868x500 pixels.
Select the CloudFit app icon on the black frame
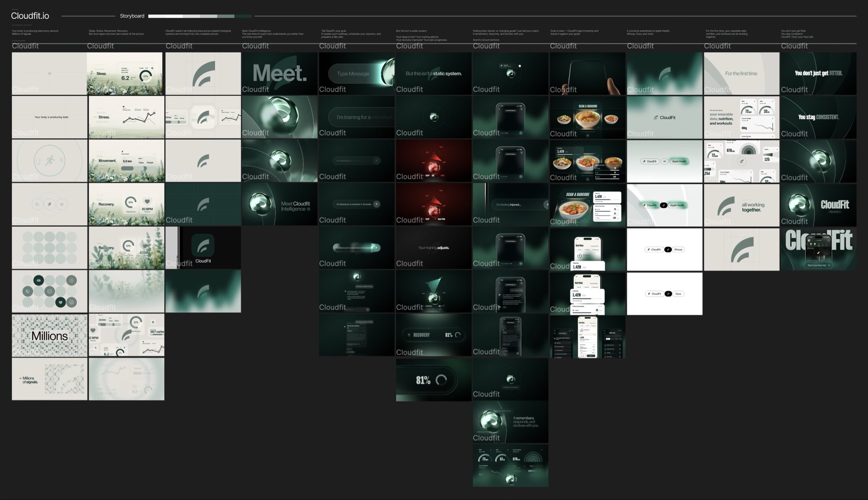pos(203,245)
